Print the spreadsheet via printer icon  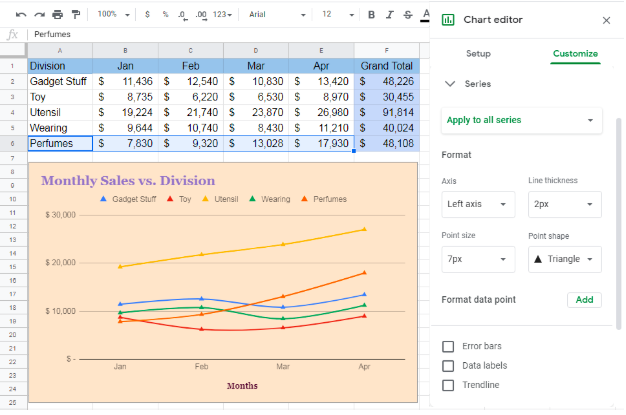coord(57,15)
